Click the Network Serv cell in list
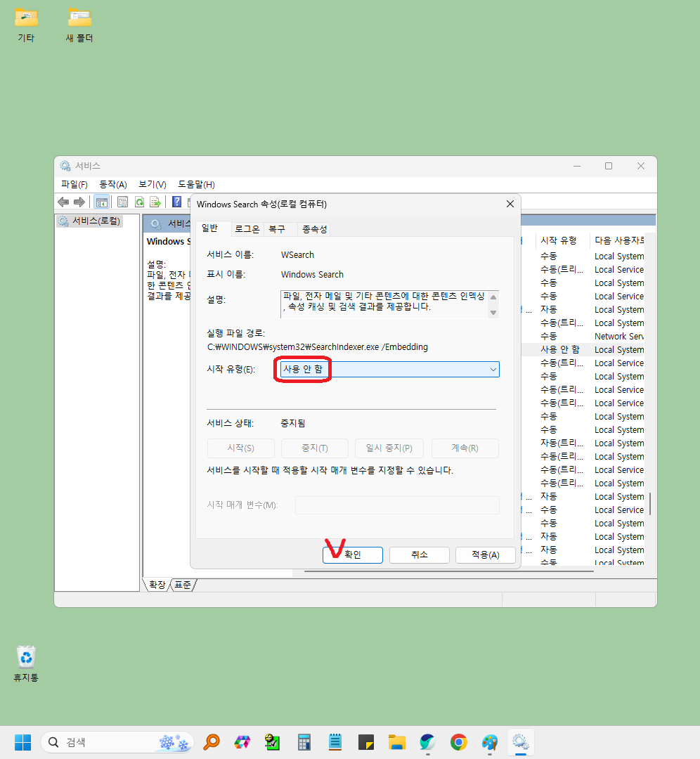This screenshot has height=759, width=700. 618,337
